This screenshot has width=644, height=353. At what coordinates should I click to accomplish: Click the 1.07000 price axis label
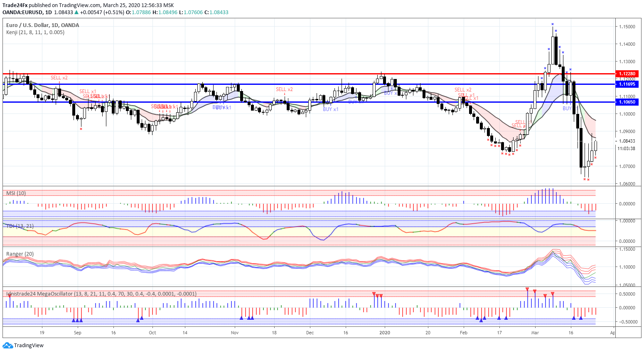point(627,166)
